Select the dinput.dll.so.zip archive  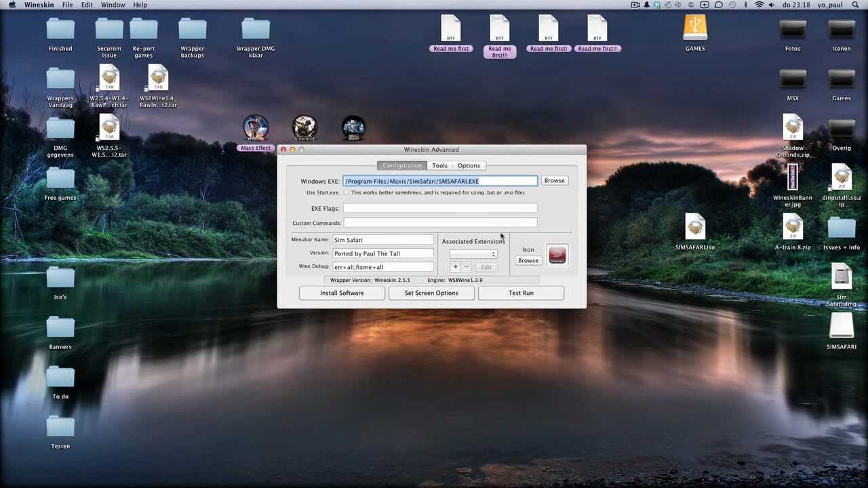842,177
